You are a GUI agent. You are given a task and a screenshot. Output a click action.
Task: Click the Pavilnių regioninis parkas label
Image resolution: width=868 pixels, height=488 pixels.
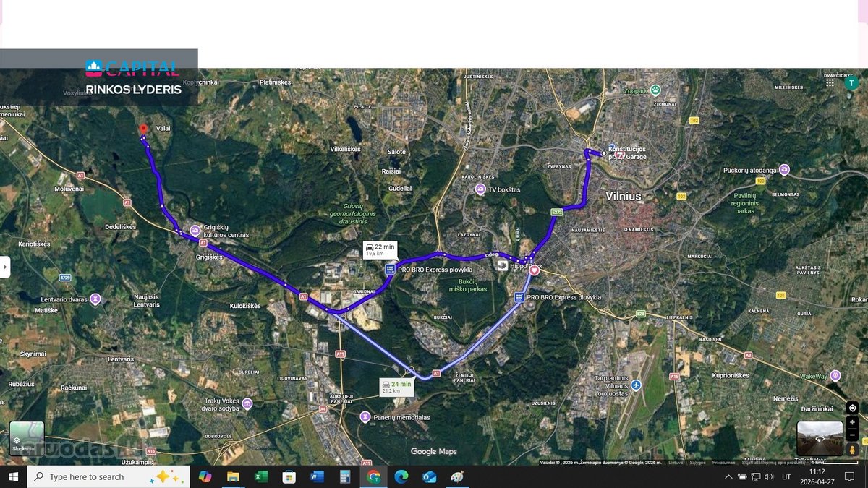pos(744,203)
